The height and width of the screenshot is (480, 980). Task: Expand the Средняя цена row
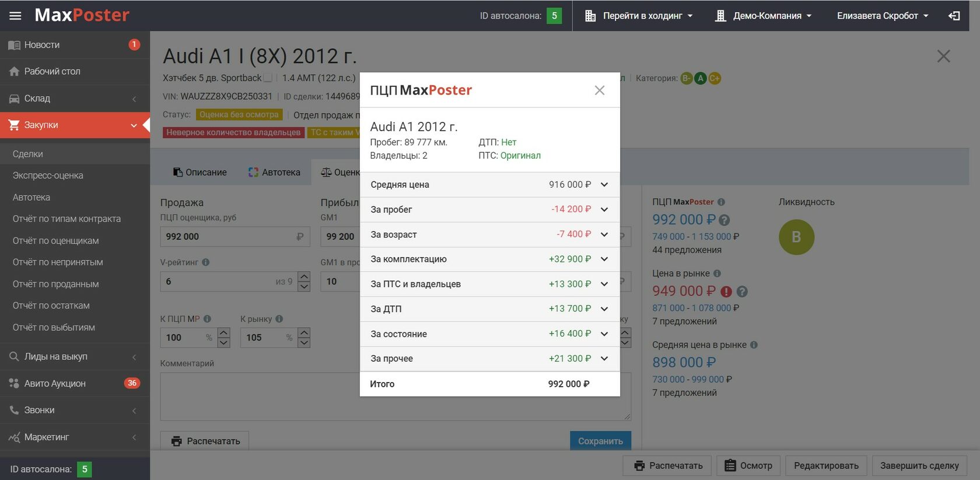point(604,185)
